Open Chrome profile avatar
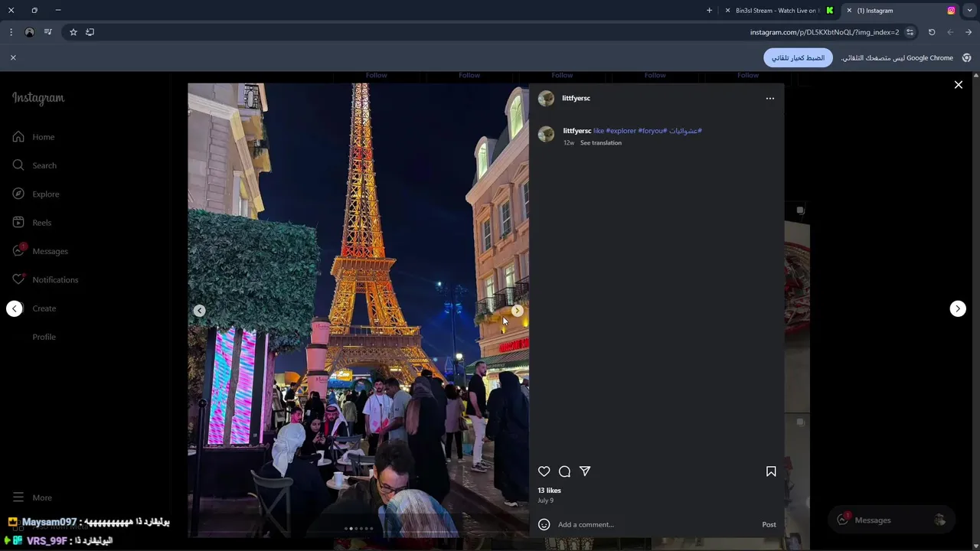980x551 pixels. click(x=29, y=32)
